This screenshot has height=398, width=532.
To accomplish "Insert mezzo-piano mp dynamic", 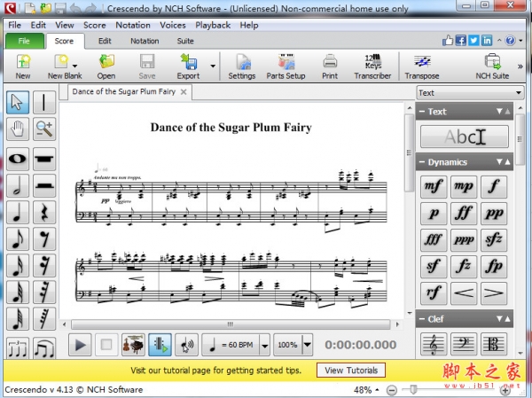I will pyautogui.click(x=464, y=187).
